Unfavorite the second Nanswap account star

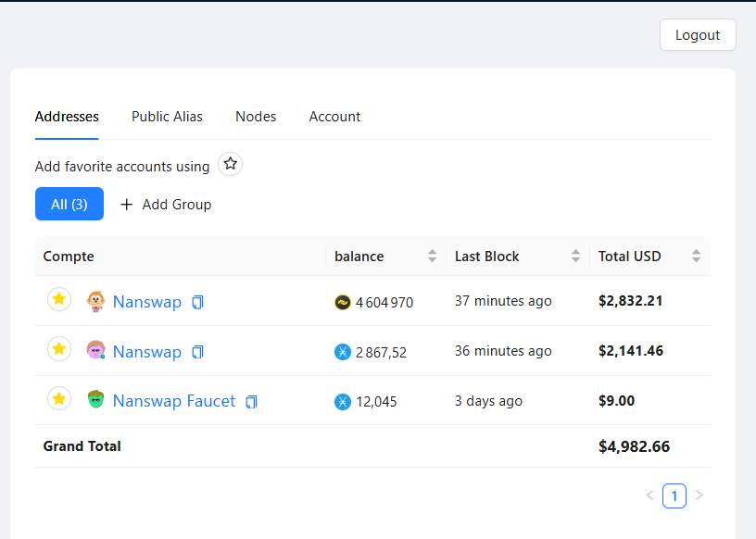coord(58,350)
